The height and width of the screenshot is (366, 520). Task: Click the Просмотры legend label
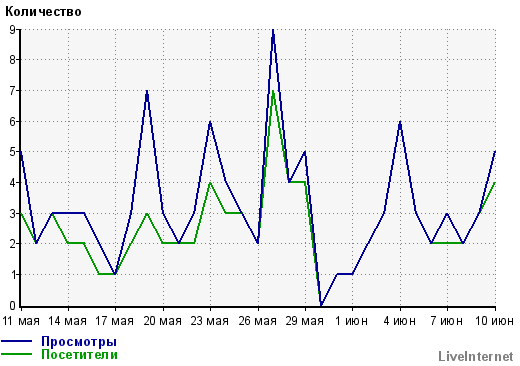pos(79,342)
